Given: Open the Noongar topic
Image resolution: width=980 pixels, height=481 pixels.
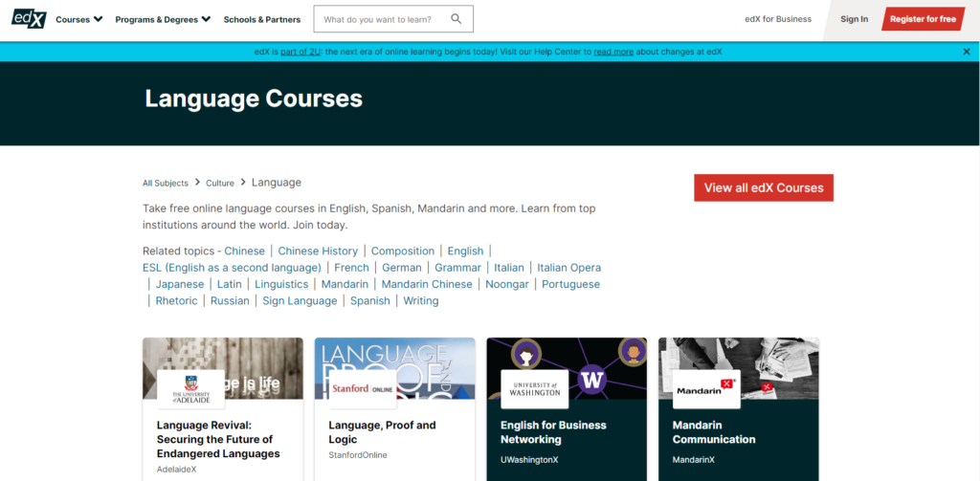Looking at the screenshot, I should 507,284.
